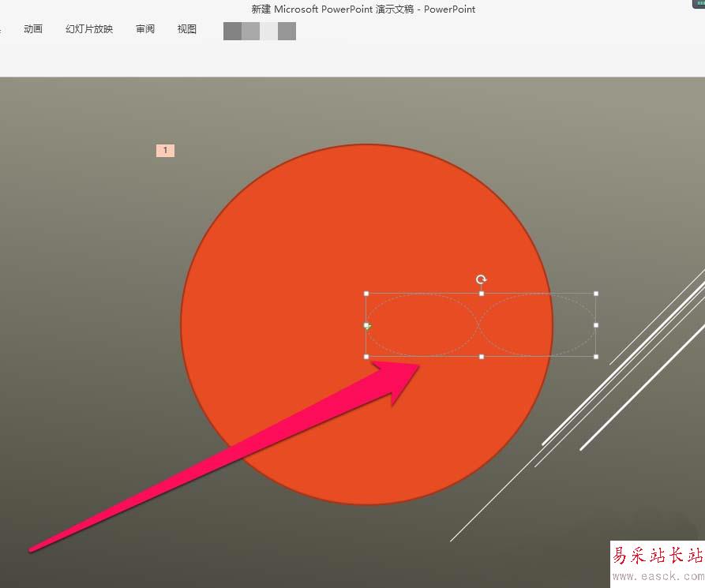Click the top-center handle of the motion path box

click(x=482, y=294)
